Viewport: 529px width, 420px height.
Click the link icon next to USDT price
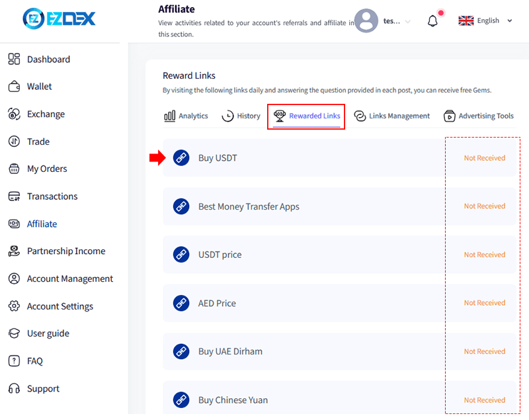pos(181,254)
